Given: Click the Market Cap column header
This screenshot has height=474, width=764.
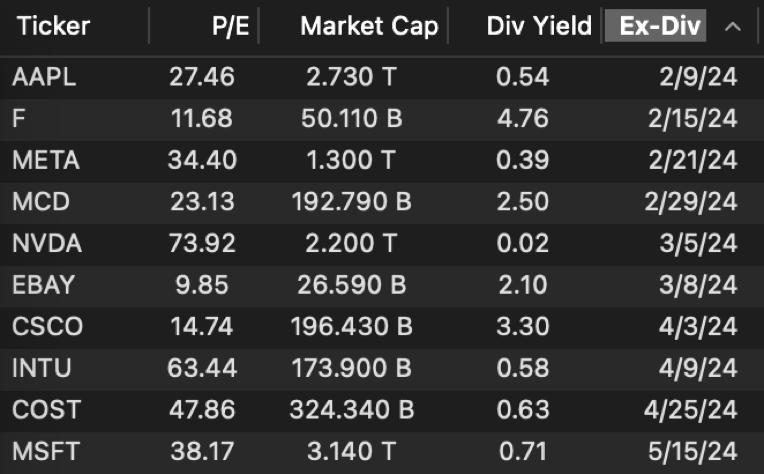Looking at the screenshot, I should pyautogui.click(x=369, y=26).
